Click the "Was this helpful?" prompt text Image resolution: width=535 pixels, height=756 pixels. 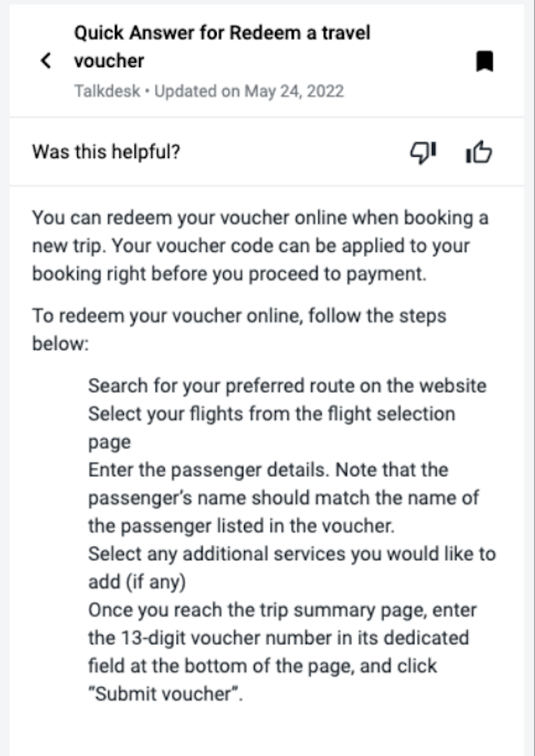(x=106, y=153)
